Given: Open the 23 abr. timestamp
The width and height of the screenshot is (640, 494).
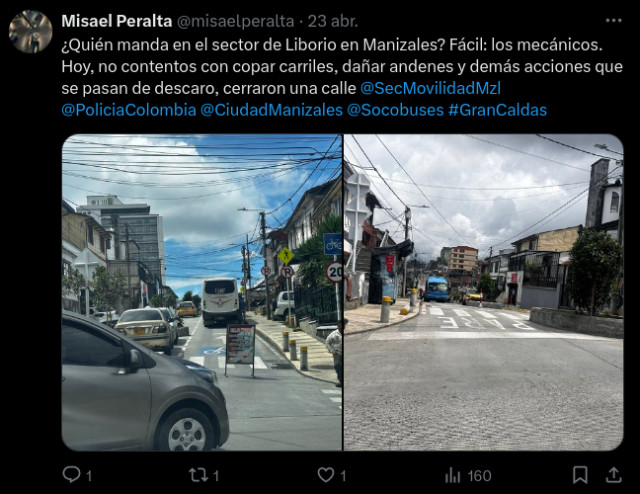Looking at the screenshot, I should (333, 21).
